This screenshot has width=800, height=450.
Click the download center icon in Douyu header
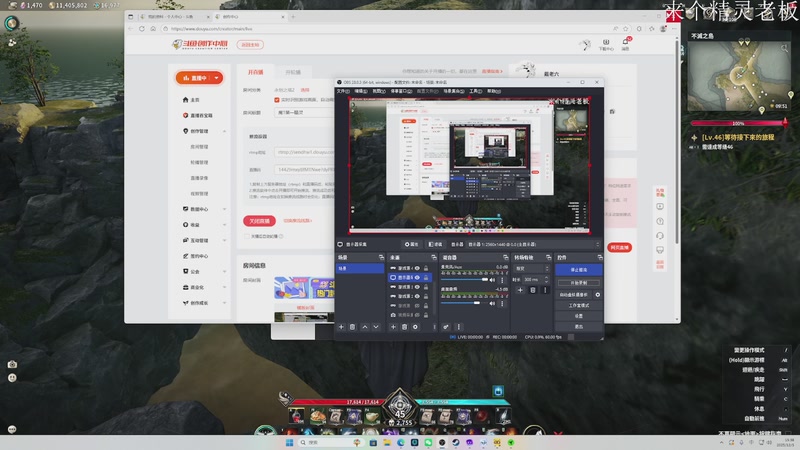606,44
